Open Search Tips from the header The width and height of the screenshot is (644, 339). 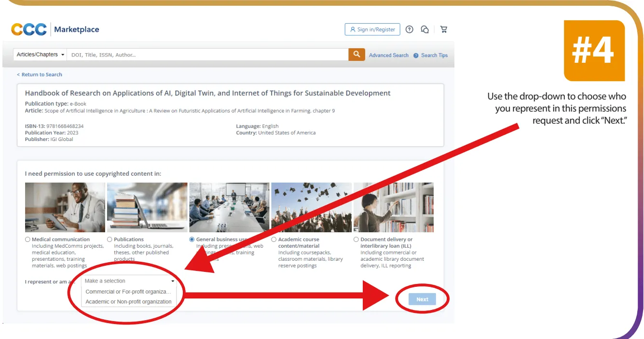[433, 55]
